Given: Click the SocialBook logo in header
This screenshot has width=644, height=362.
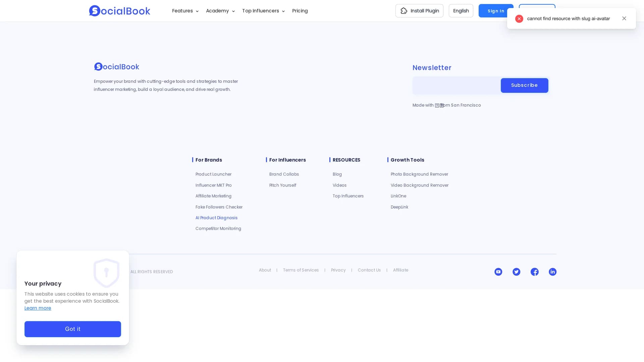Looking at the screenshot, I should [x=119, y=11].
